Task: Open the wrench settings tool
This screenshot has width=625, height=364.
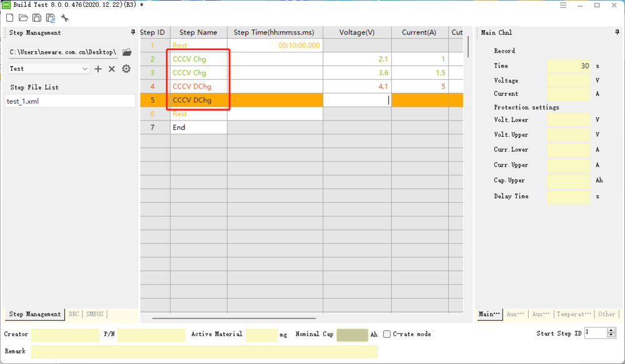Action: tap(64, 18)
